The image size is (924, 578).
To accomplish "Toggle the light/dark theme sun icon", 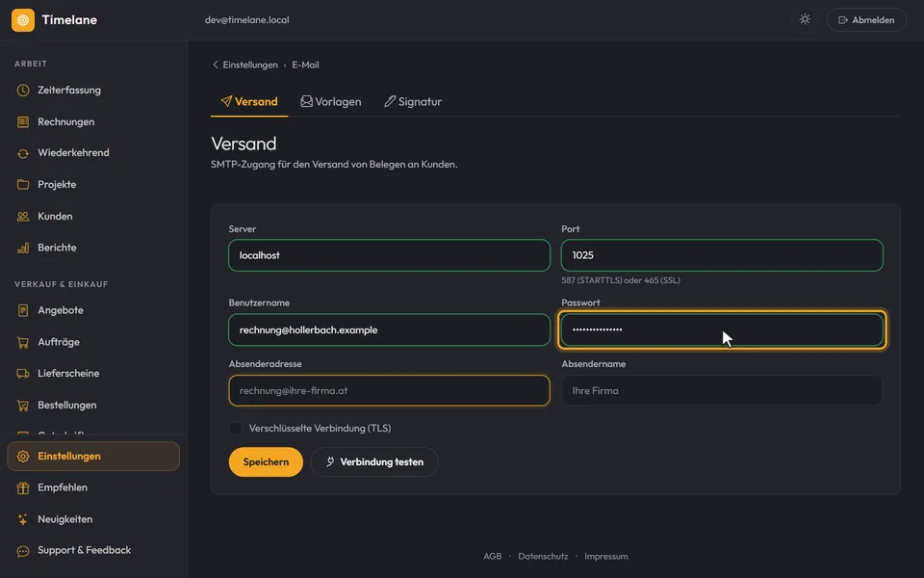I will click(805, 19).
